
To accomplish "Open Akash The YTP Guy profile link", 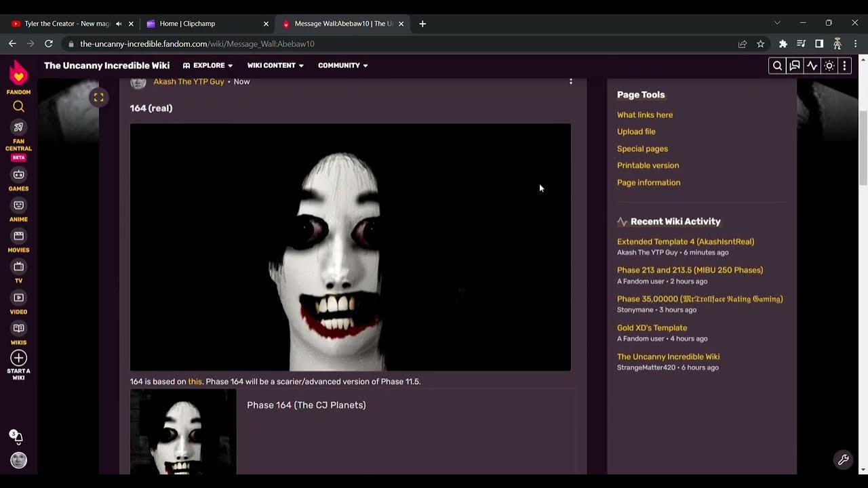I will pyautogui.click(x=189, y=81).
